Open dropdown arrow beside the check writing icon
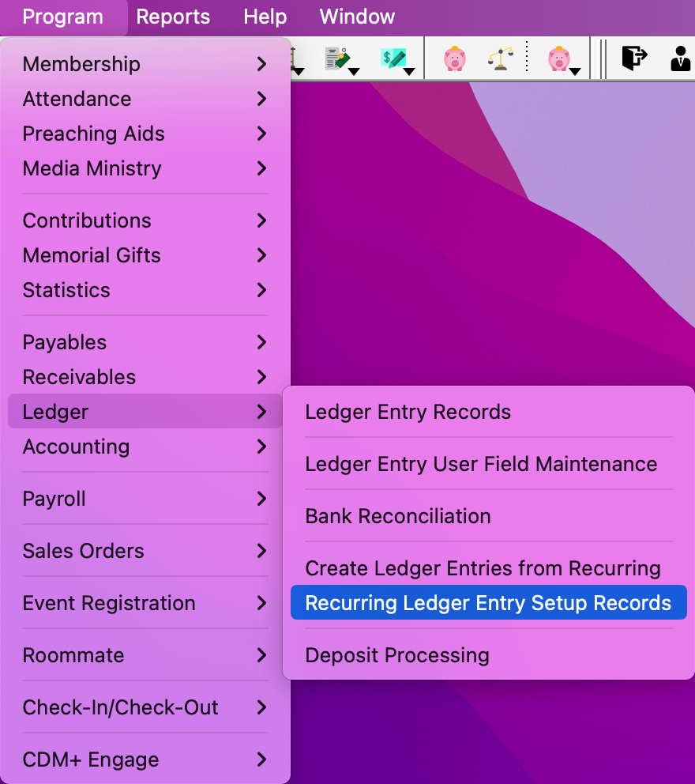This screenshot has width=695, height=784. (408, 70)
